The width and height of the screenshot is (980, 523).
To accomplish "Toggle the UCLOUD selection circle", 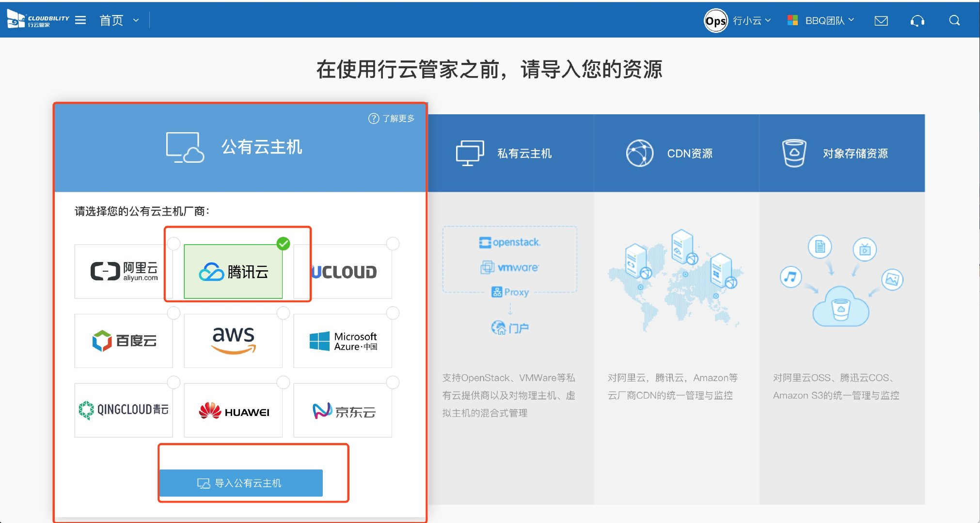I will pyautogui.click(x=393, y=244).
